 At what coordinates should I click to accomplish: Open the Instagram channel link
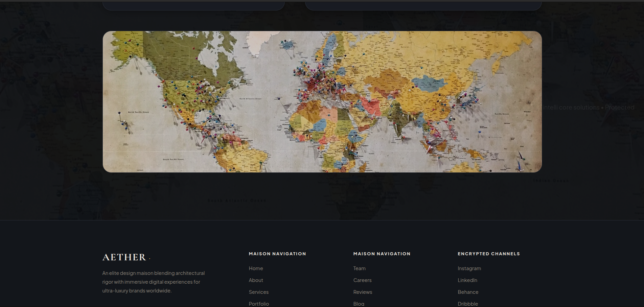coord(469,268)
